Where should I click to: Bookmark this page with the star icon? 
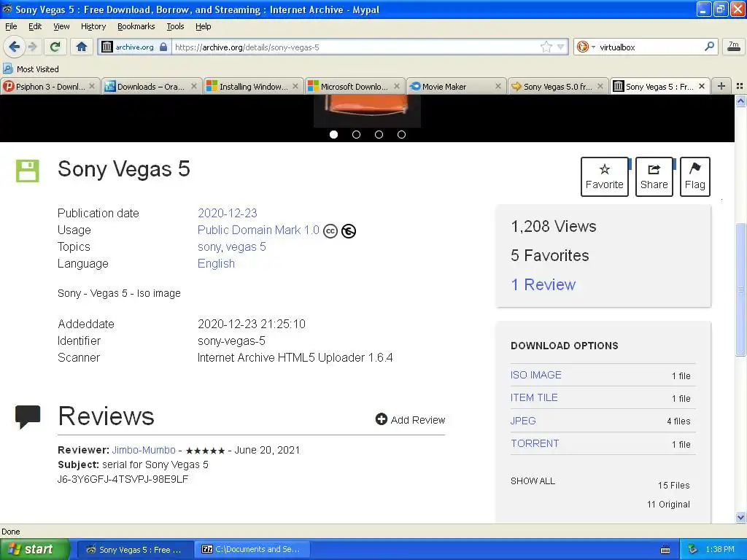546,47
